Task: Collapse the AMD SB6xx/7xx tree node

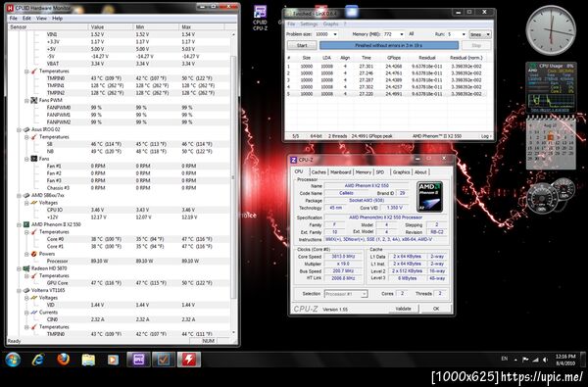Action: click(19, 195)
